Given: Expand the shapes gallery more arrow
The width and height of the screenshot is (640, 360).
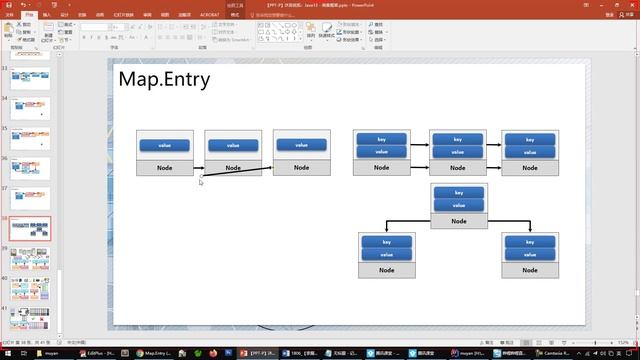Looking at the screenshot, I should (301, 39).
